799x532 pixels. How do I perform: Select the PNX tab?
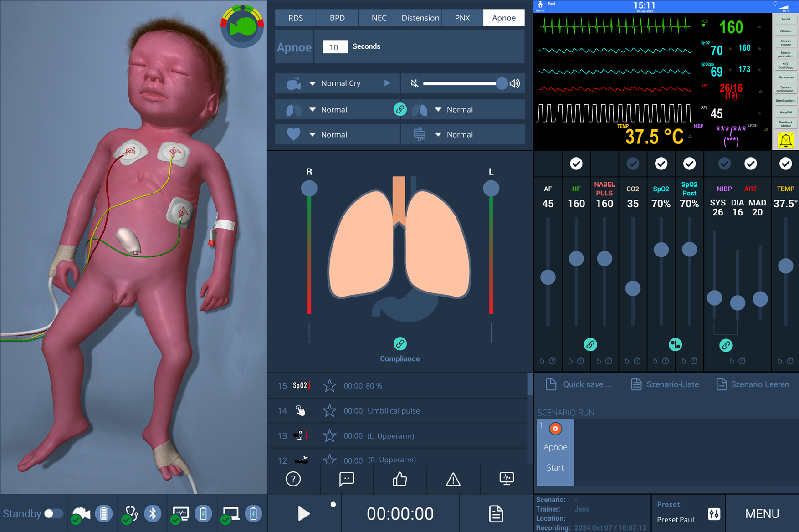click(x=462, y=18)
